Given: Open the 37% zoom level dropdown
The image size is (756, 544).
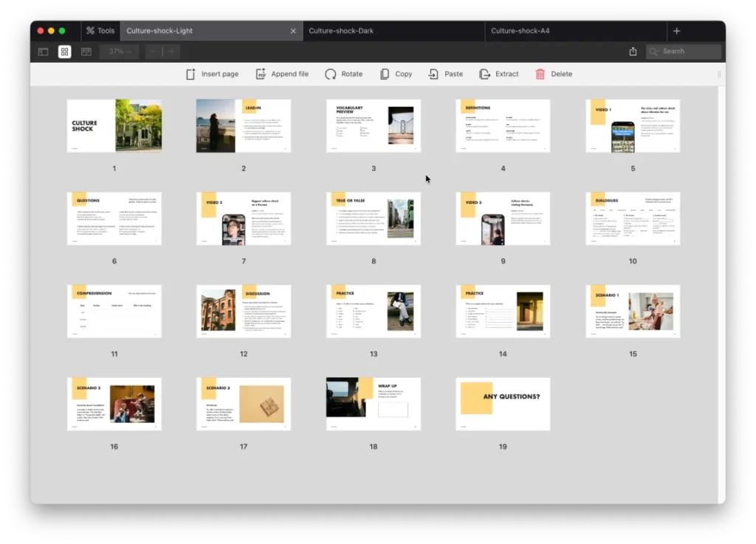Looking at the screenshot, I should pos(119,52).
